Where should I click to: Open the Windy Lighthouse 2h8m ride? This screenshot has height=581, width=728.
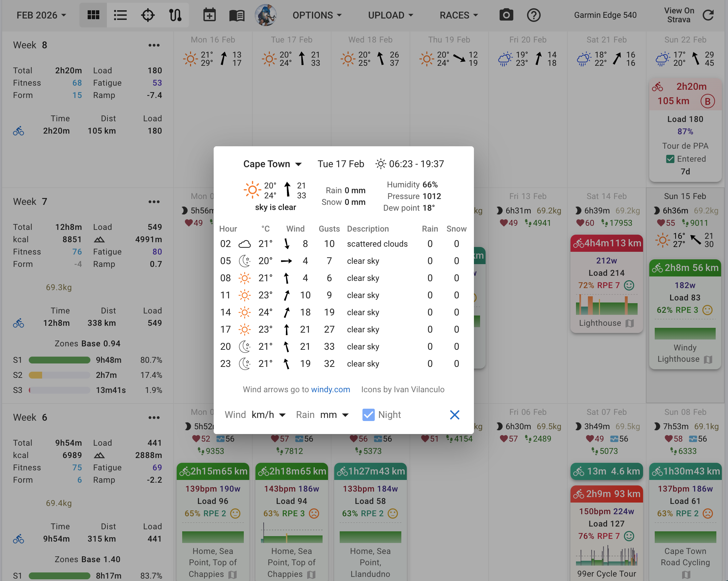(x=685, y=314)
